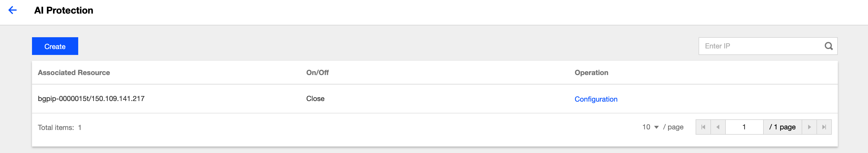This screenshot has height=153, width=868.
Task: Open the items per page dropdown
Action: click(650, 127)
